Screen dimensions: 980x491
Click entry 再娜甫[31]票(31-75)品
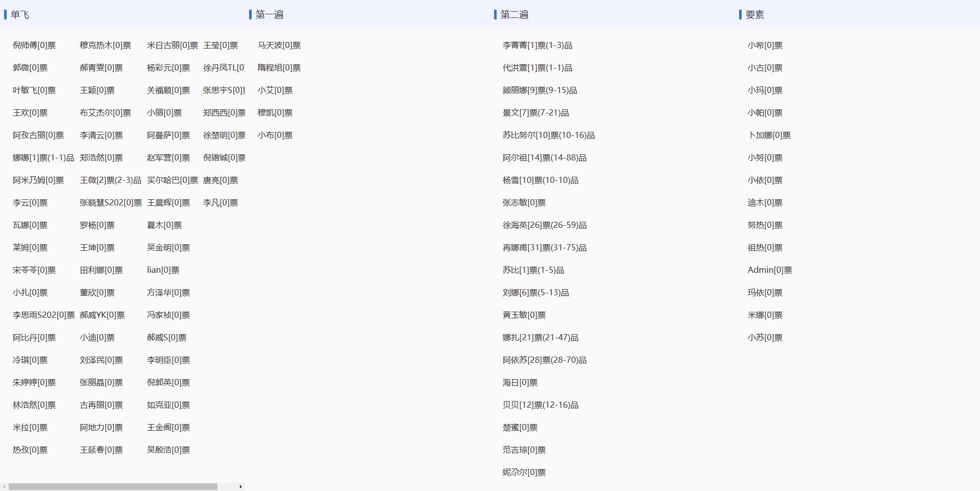tap(545, 248)
